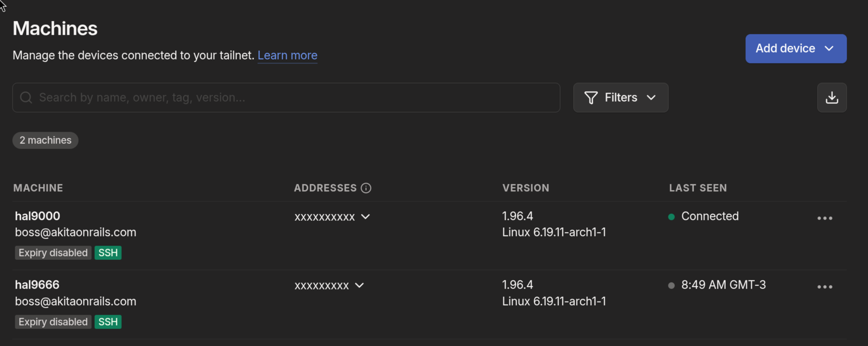
Task: Click the funnel icon in Filters
Action: pyautogui.click(x=591, y=98)
